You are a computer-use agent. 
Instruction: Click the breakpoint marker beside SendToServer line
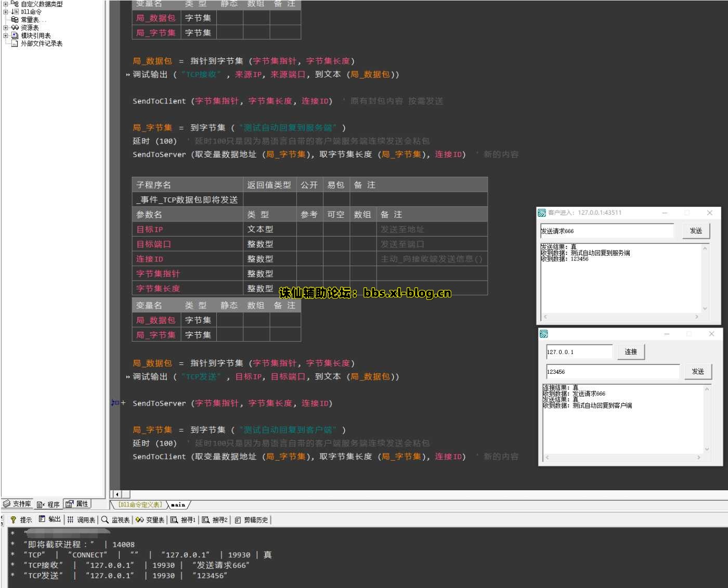coord(115,403)
